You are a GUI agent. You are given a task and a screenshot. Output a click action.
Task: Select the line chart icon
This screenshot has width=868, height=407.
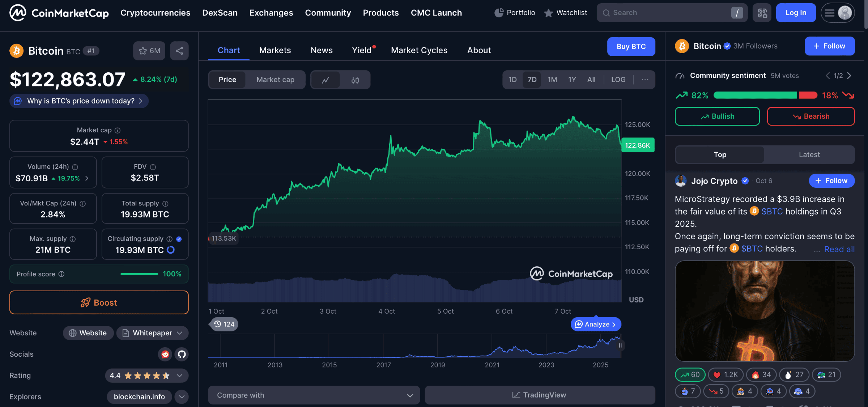pos(325,80)
